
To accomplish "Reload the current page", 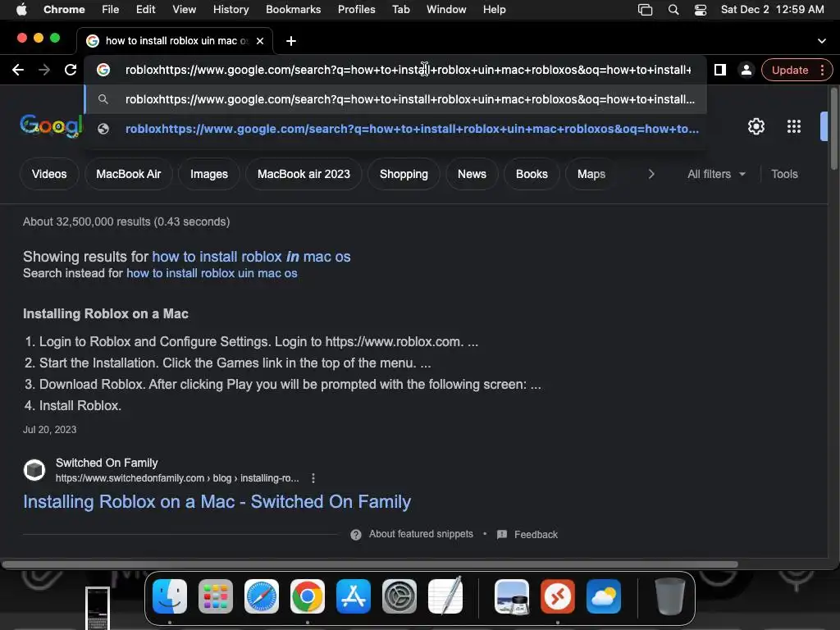I will (x=71, y=70).
